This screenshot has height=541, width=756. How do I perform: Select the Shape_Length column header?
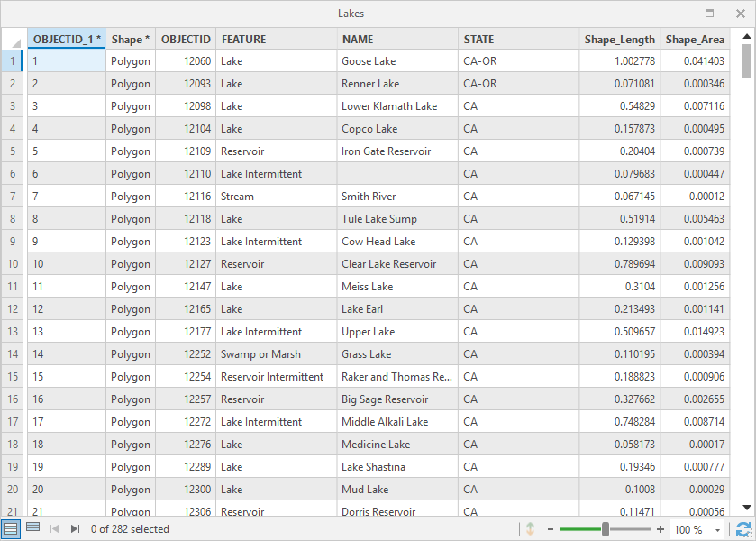pyautogui.click(x=620, y=39)
